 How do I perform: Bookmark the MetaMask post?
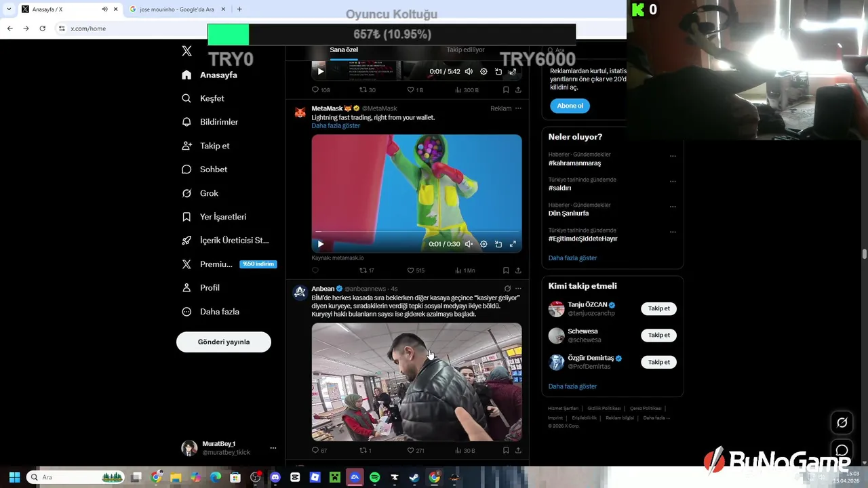pos(506,270)
